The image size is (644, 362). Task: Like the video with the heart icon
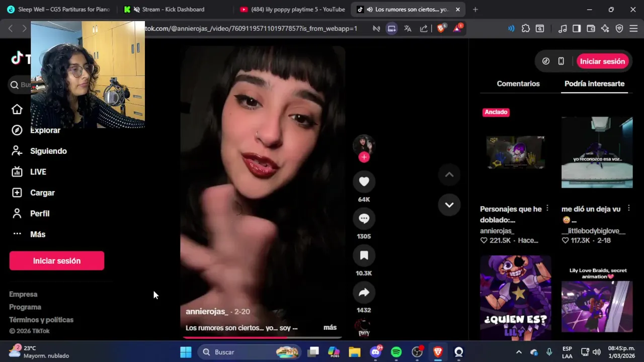pyautogui.click(x=364, y=182)
